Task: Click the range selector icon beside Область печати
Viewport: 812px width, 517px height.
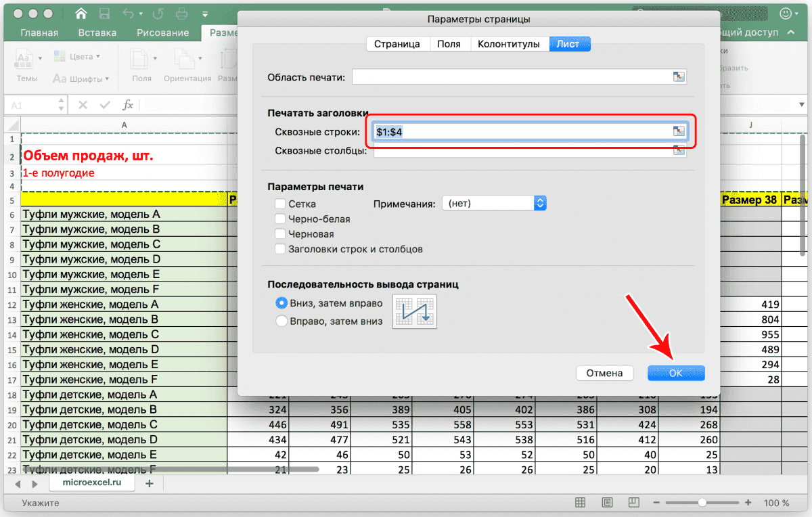Action: 679,76
